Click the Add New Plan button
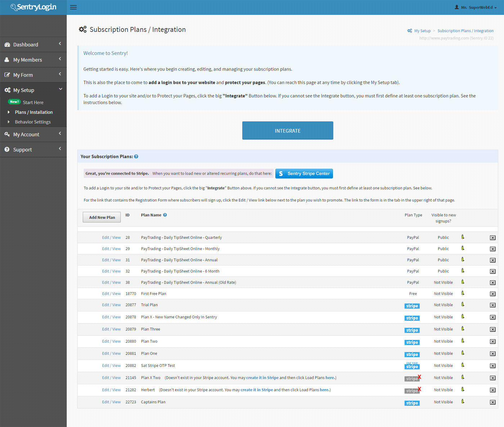 click(x=102, y=217)
